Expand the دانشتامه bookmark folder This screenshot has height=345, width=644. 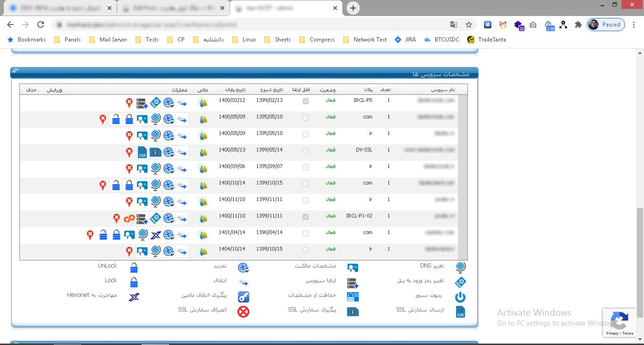coord(208,40)
